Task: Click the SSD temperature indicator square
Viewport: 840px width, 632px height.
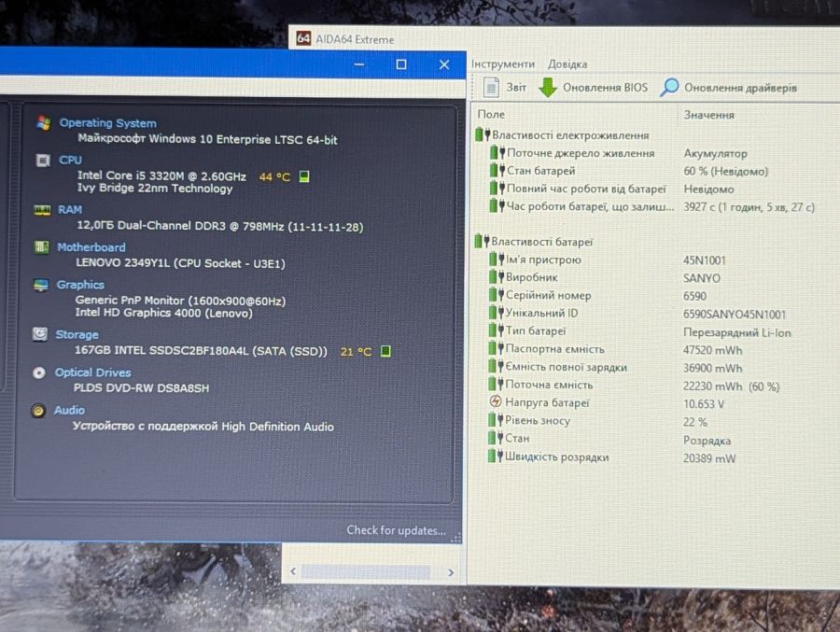Action: pyautogui.click(x=385, y=351)
